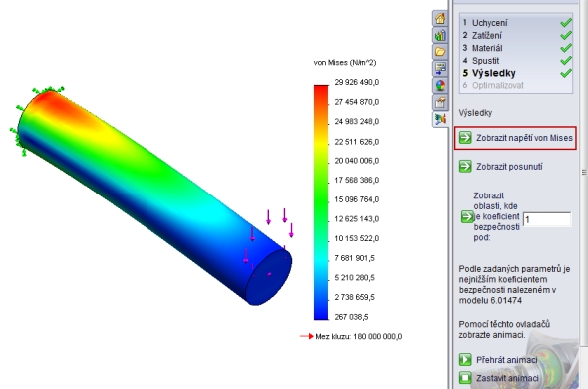Click legend value 7 681 901,5
Viewport: 588px width, 389px height.
point(354,258)
